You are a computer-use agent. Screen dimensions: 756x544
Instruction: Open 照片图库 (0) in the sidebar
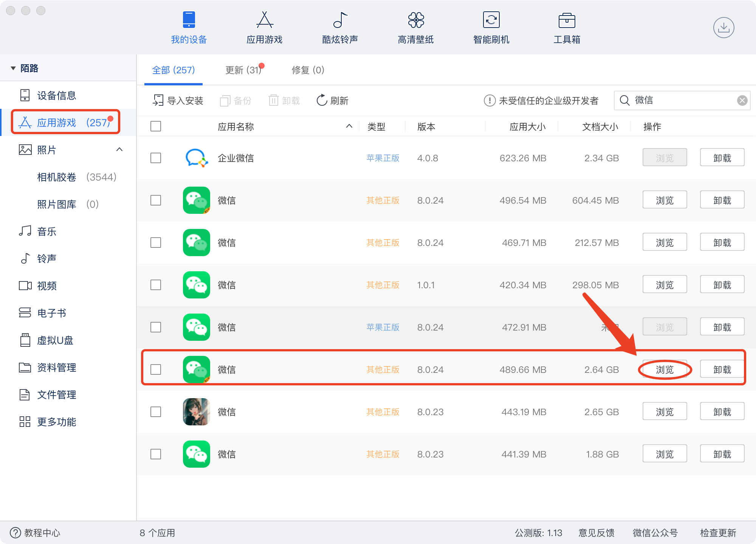68,204
